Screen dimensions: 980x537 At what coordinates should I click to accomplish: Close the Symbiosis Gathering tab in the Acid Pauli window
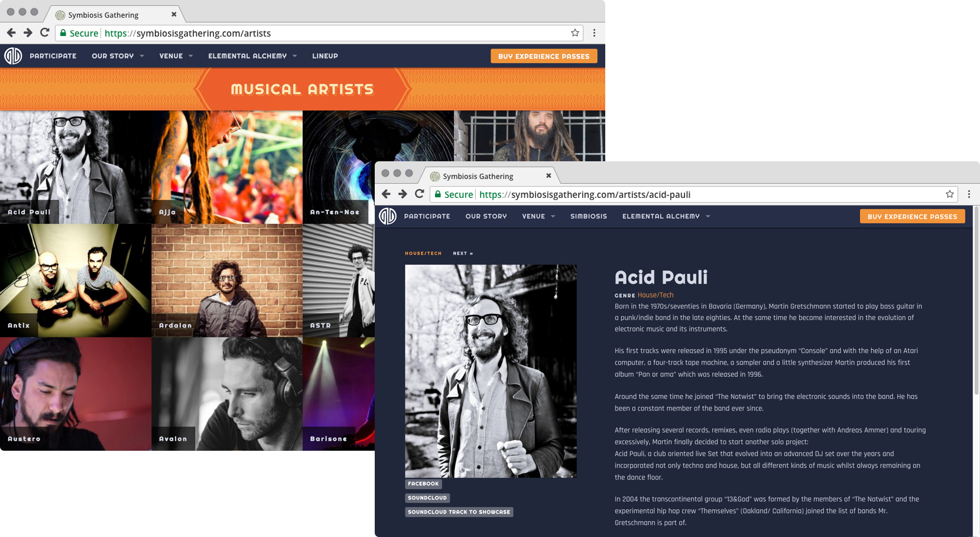pyautogui.click(x=549, y=175)
